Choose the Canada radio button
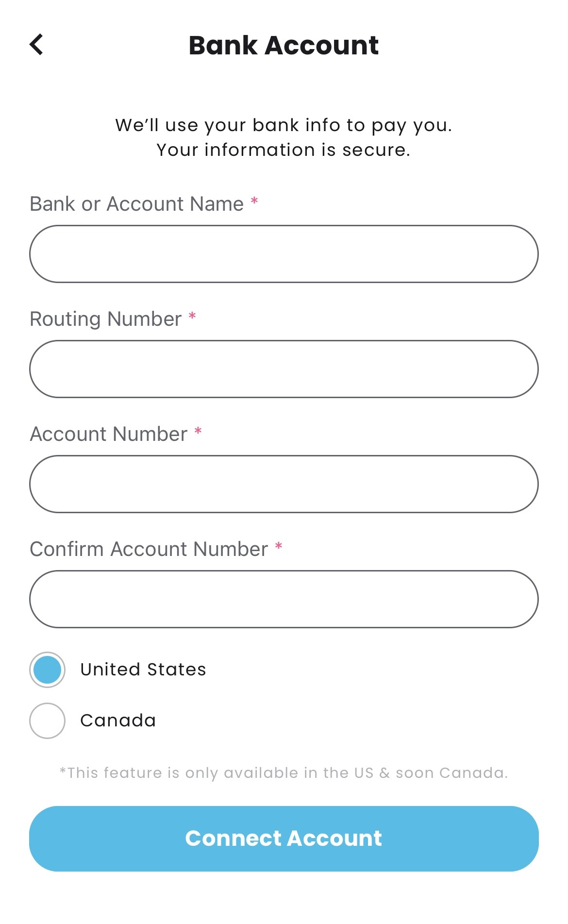The height and width of the screenshot is (924, 568). (x=47, y=721)
